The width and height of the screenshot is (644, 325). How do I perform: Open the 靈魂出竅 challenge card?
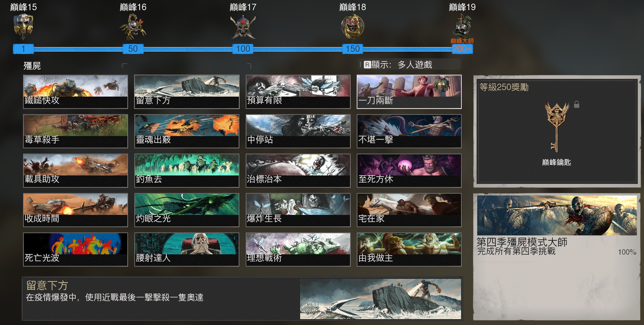pyautogui.click(x=187, y=131)
